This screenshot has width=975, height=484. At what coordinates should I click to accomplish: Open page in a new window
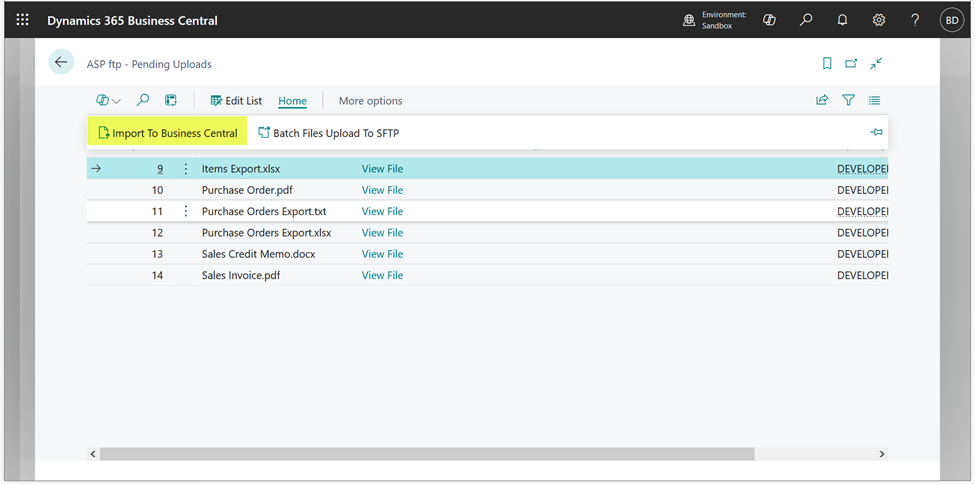pos(851,63)
